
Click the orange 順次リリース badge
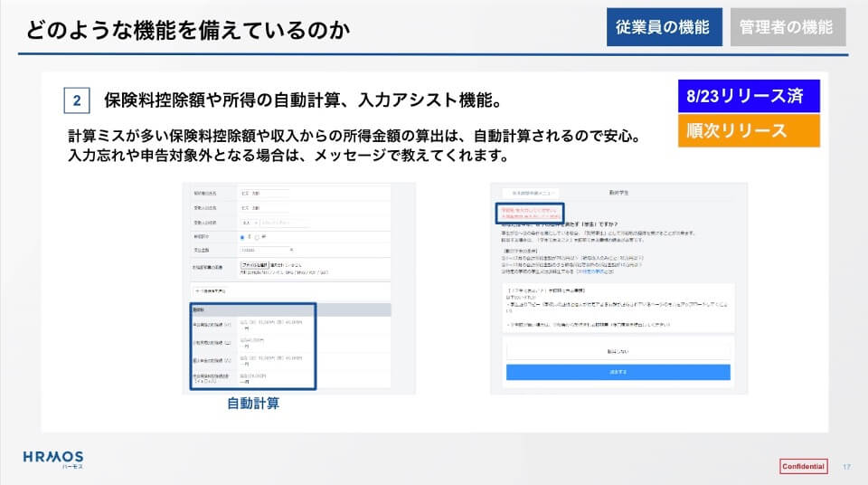[x=748, y=131]
